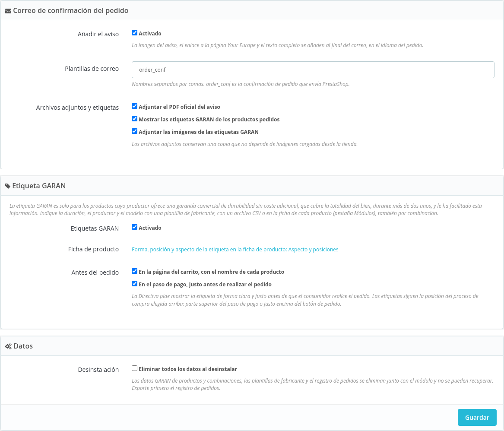Disable the Etiquetas GARAN Activado checkbox
This screenshot has height=431, width=504.
click(x=135, y=227)
